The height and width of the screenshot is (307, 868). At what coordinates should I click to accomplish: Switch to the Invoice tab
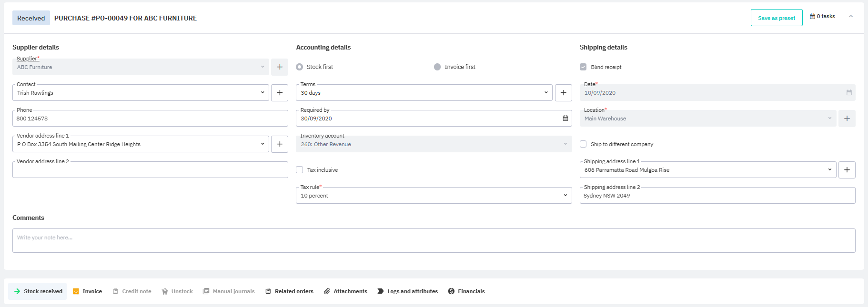click(88, 291)
